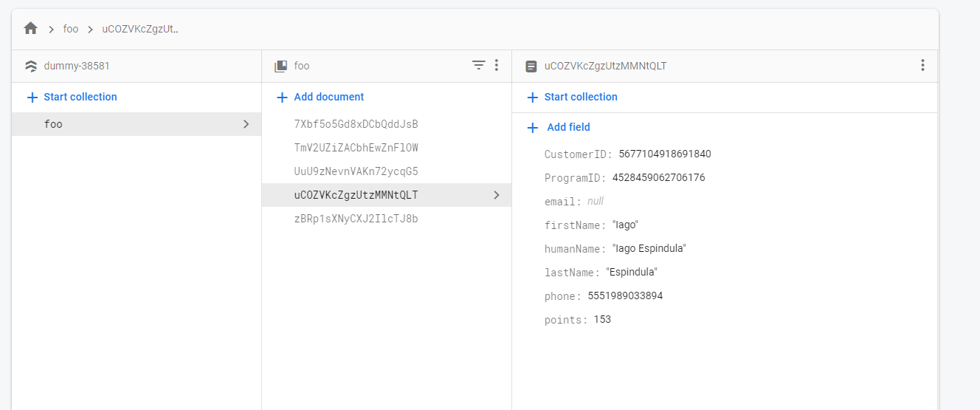Start a subcollection under the selected document

click(x=573, y=97)
